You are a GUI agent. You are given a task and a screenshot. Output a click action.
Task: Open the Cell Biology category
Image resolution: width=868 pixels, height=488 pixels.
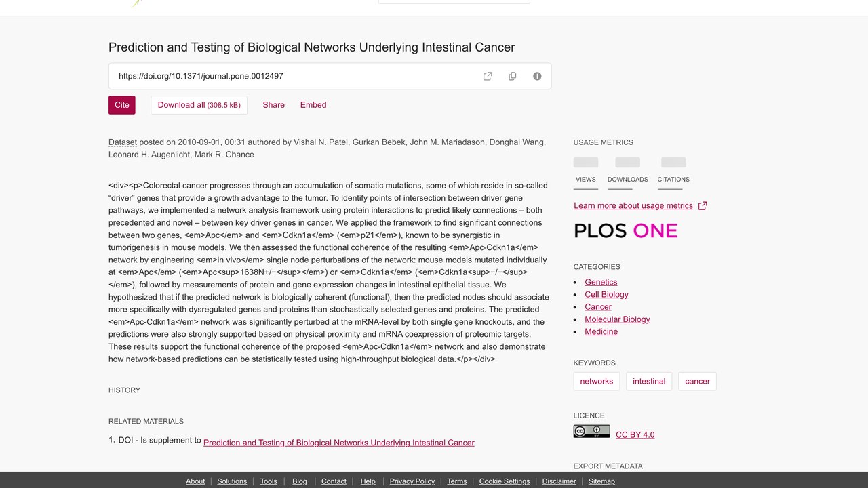pos(606,294)
